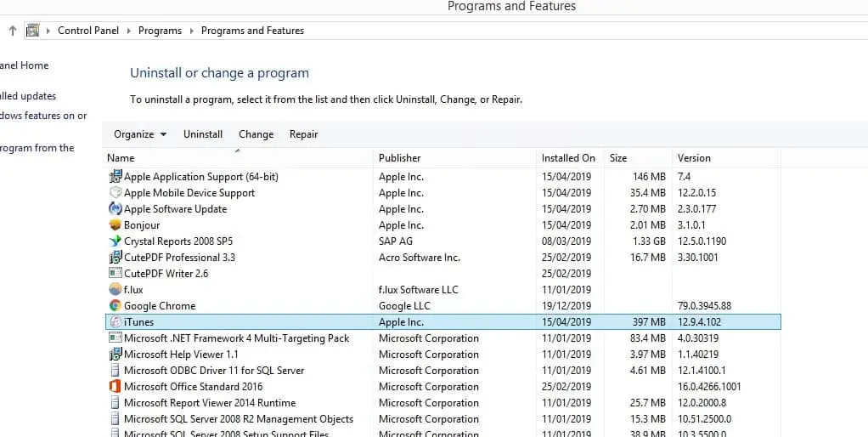
Task: Click the SQL Server 2008 R2 Management Objects icon
Action: [x=116, y=419]
